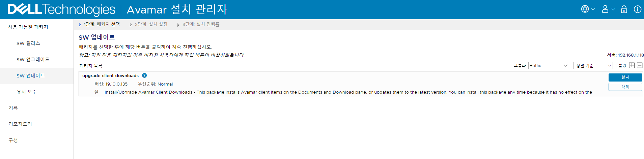Click the Install/Upgrade Avamar Client Downloads description
Viewport: 644px width, 159px height.
tap(348, 92)
